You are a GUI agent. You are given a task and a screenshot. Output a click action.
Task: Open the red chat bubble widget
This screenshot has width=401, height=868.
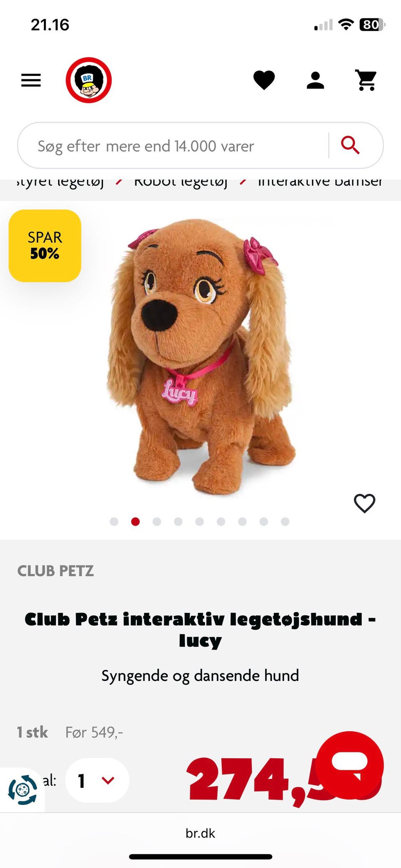tap(350, 765)
